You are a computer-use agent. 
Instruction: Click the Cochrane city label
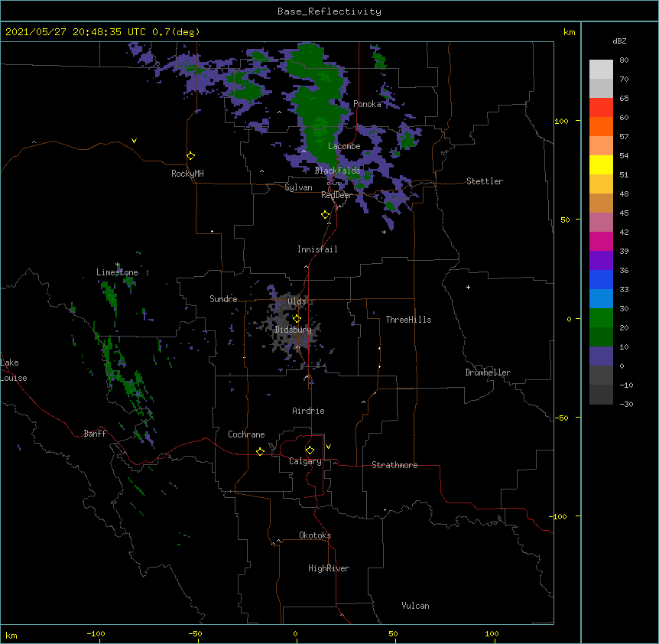[x=246, y=434]
